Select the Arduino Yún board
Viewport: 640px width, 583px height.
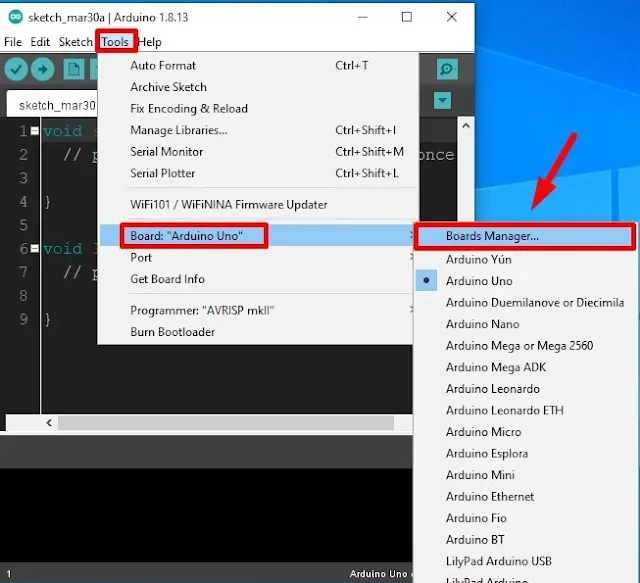pos(525,259)
